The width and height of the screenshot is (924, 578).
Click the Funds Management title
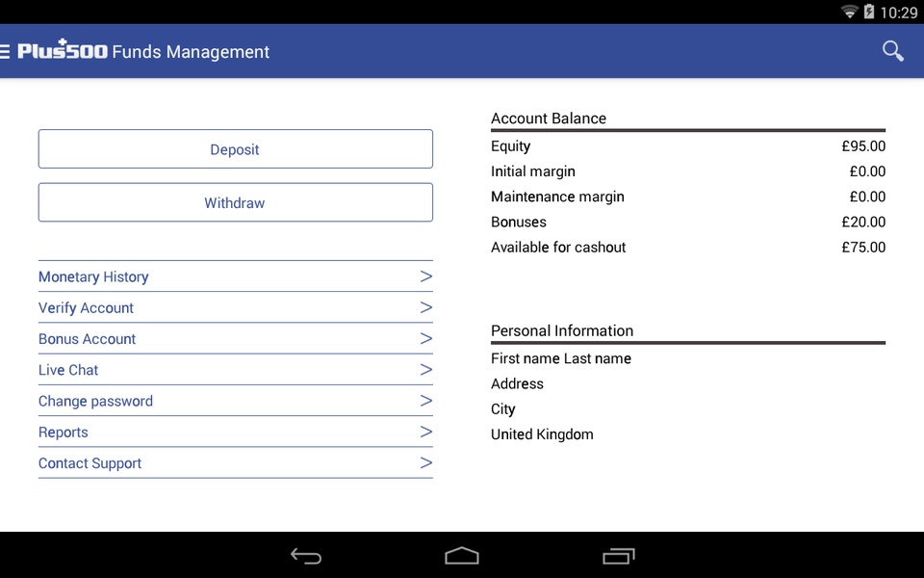pyautogui.click(x=191, y=52)
